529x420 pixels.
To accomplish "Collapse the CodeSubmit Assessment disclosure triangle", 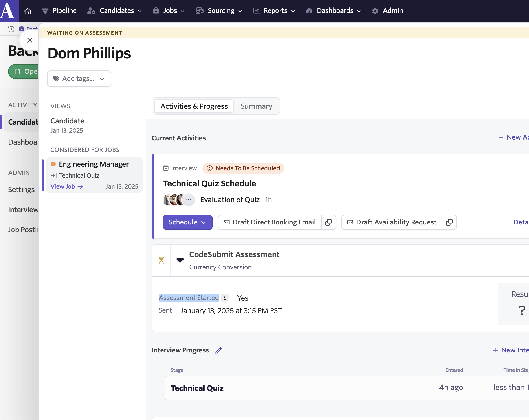I will (180, 261).
